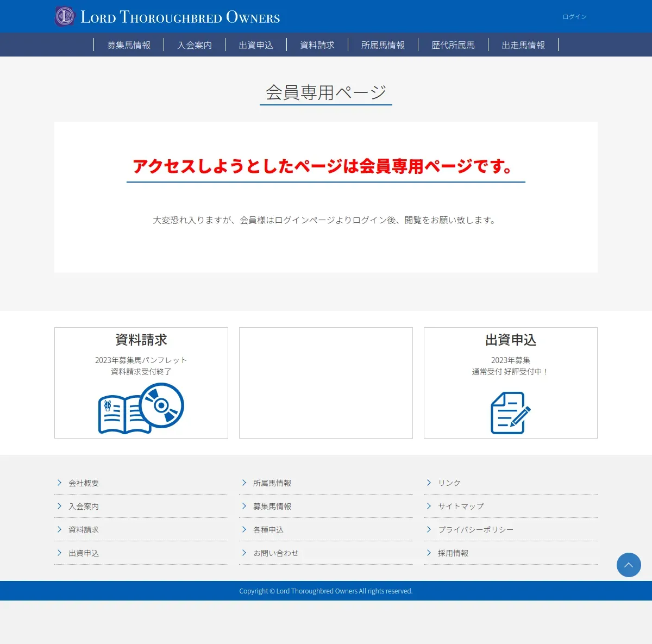The height and width of the screenshot is (644, 652).
Task: Click the ログイン link in the header
Action: point(574,17)
